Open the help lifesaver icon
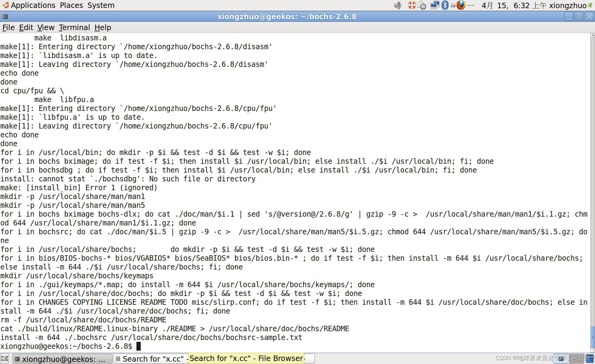This screenshot has height=364, width=595. (412, 5)
